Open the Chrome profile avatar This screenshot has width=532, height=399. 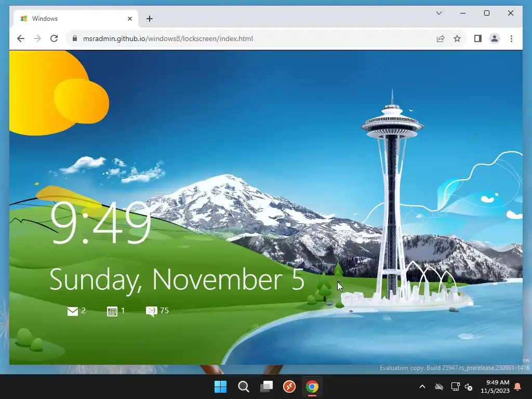point(495,38)
